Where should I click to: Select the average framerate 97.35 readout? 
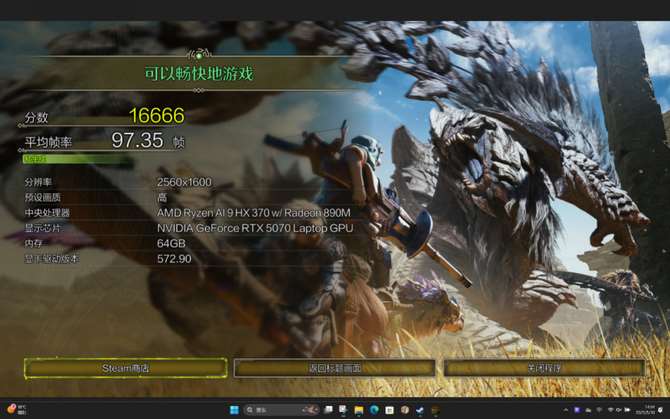coord(137,141)
